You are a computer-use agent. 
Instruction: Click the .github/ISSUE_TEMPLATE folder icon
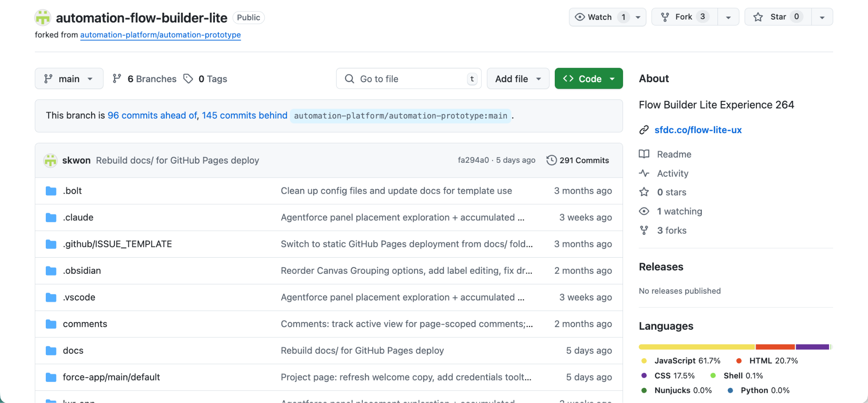(x=51, y=245)
